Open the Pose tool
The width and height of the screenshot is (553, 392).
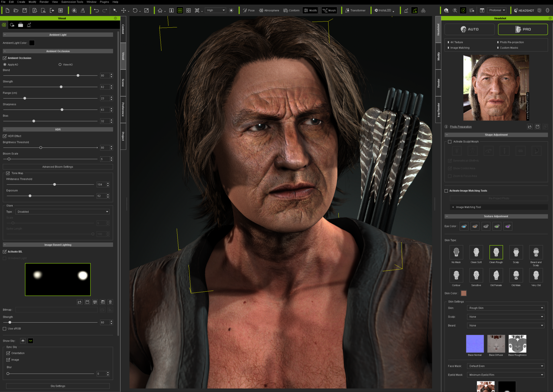249,11
